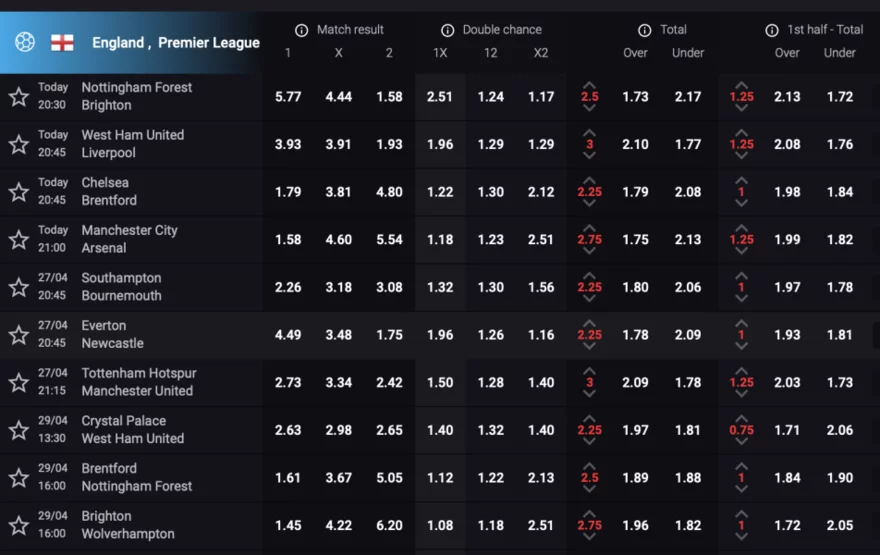Select draw odds 3.18 for Southampton vs Bournemouth
Screen dimensions: 880x555
point(338,287)
